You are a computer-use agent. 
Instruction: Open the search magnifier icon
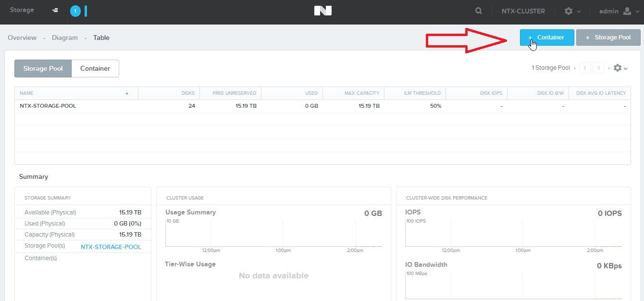pos(479,11)
